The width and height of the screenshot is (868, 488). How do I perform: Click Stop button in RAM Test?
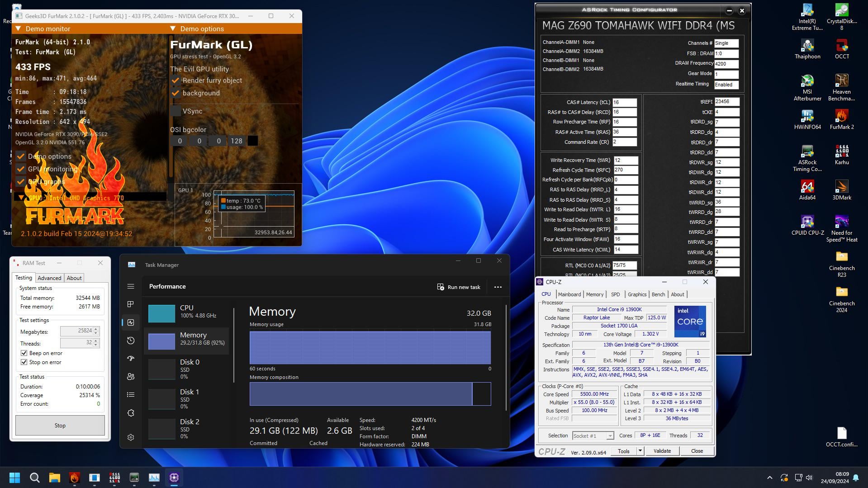coord(60,426)
